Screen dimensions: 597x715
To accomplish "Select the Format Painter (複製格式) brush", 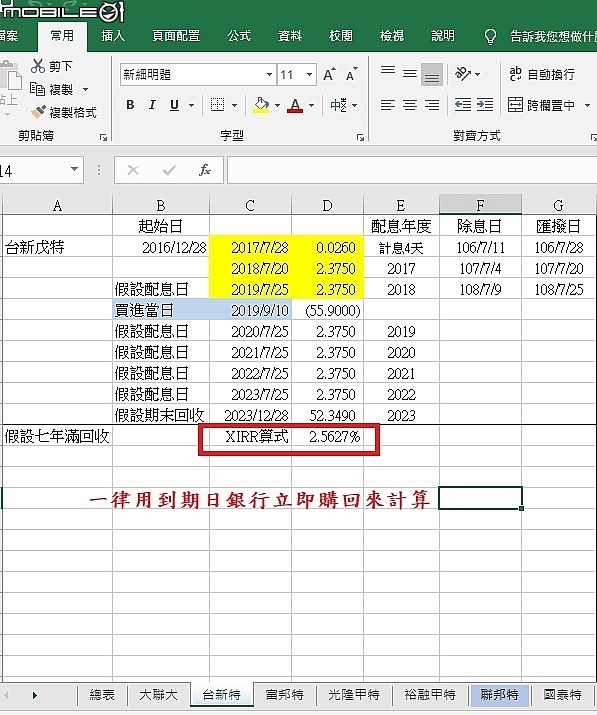I will (x=38, y=111).
